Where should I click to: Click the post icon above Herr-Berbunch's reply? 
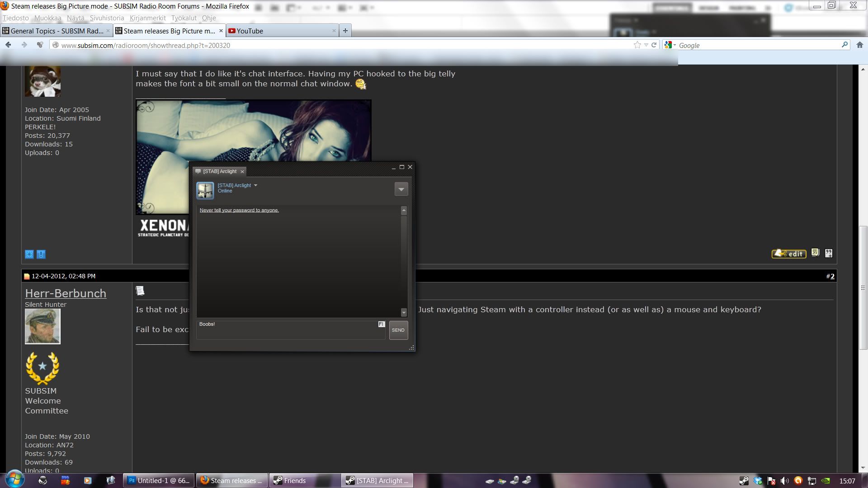click(140, 291)
